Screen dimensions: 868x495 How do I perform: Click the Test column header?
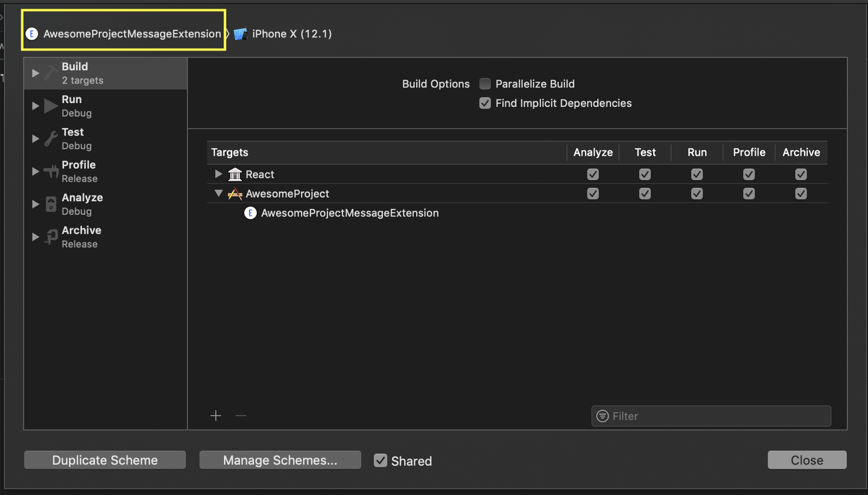[x=645, y=153]
